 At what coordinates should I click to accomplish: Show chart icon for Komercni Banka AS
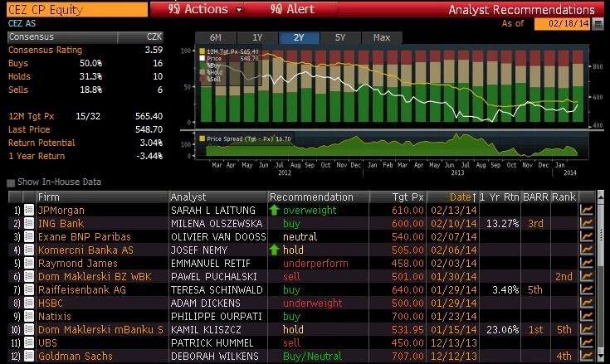coord(587,250)
